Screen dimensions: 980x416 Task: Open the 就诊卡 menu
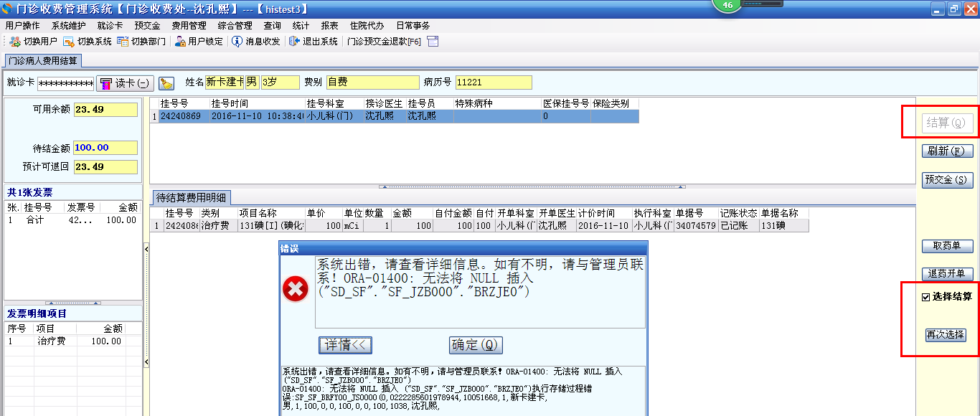(110, 25)
